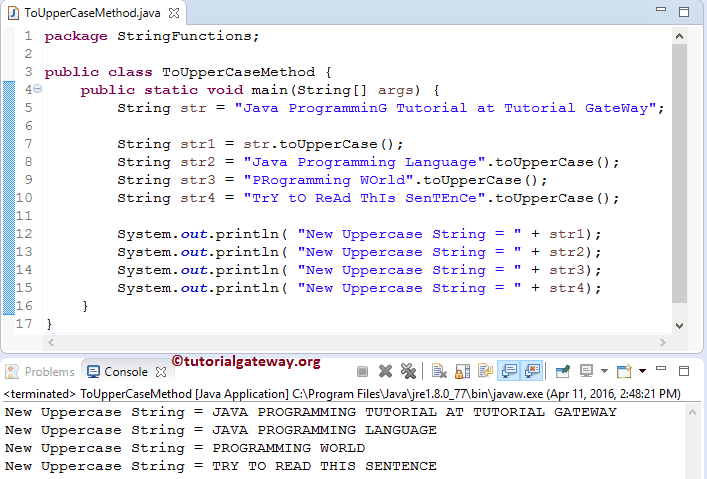Viewport: 707px width, 479px height.
Task: Click console output 'JAVA PROGRAMMING LANGUAGE'
Action: click(324, 430)
